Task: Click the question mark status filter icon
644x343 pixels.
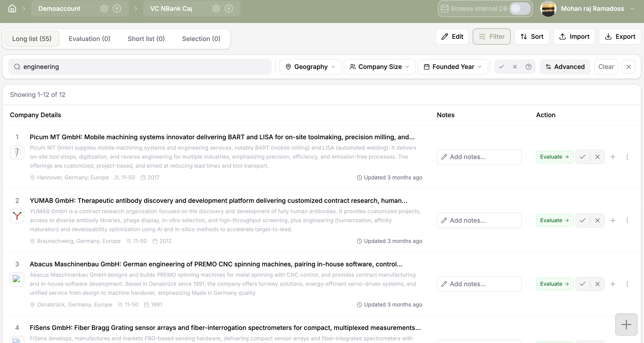Action: point(528,67)
